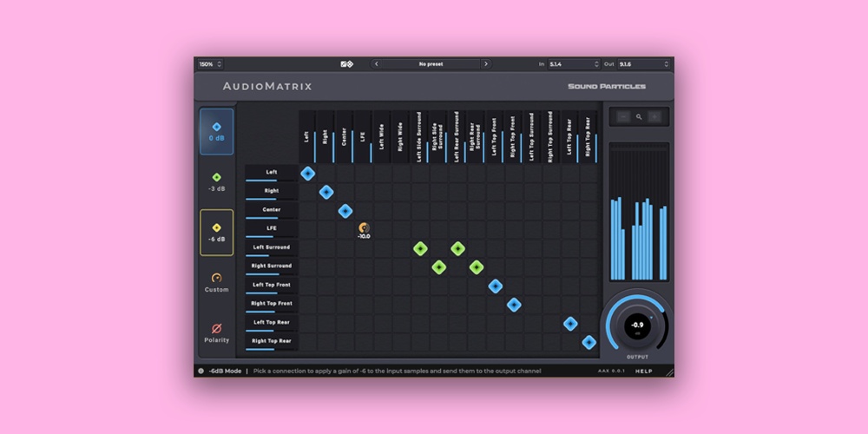Advance to the next preset with right arrow
The width and height of the screenshot is (868, 434).
(x=485, y=64)
